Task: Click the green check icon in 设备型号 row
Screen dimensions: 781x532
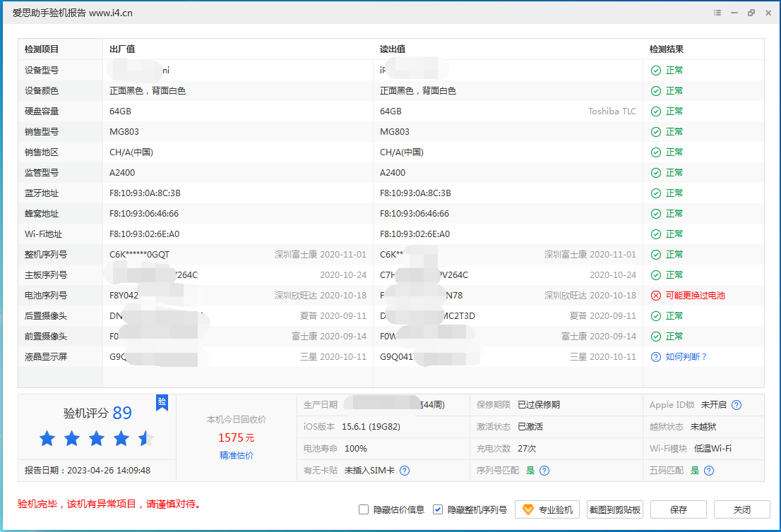Action: click(656, 71)
